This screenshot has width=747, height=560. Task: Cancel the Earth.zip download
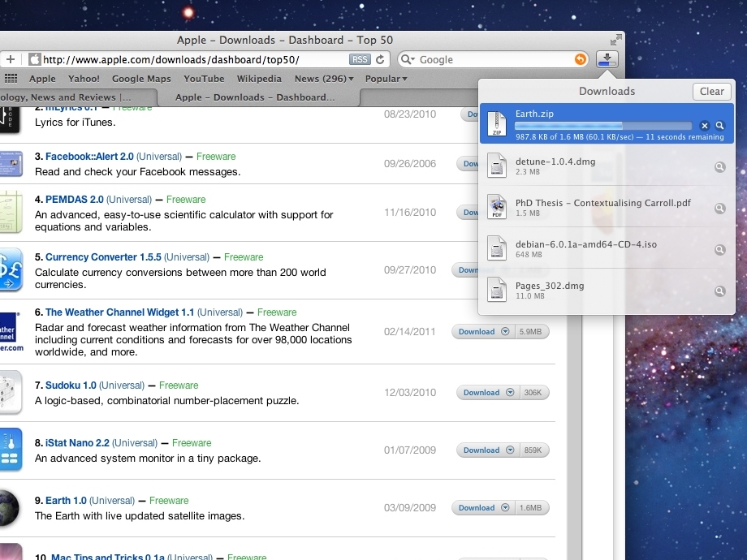click(x=705, y=126)
